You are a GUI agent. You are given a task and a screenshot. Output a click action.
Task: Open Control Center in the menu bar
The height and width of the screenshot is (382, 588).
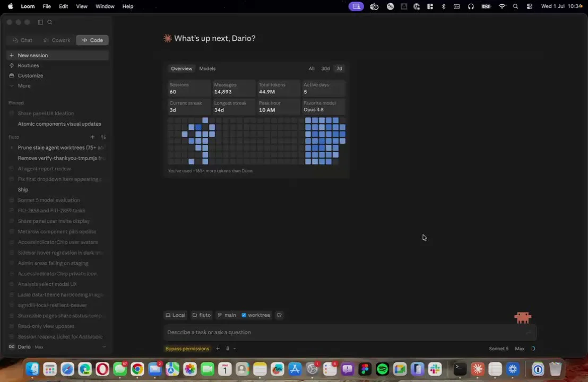pyautogui.click(x=530, y=6)
